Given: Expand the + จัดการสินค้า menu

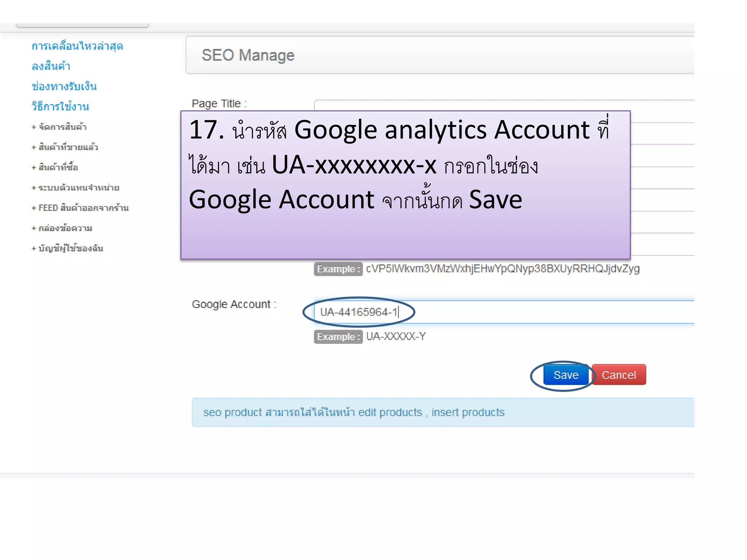Looking at the screenshot, I should click(59, 127).
